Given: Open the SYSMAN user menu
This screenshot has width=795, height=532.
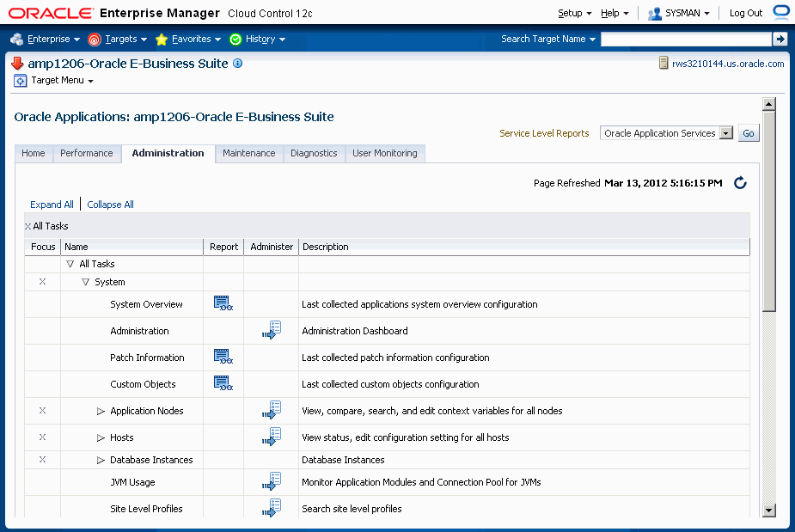Looking at the screenshot, I should point(687,13).
